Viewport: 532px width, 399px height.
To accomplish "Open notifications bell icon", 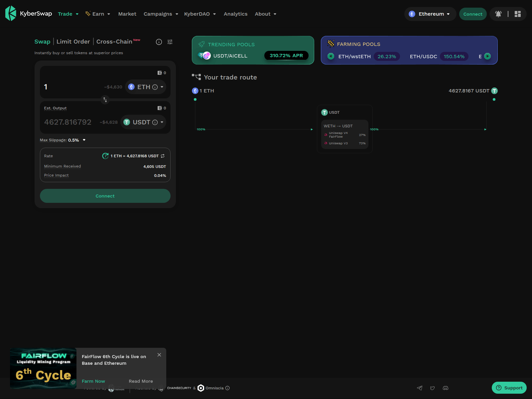I will click(498, 14).
